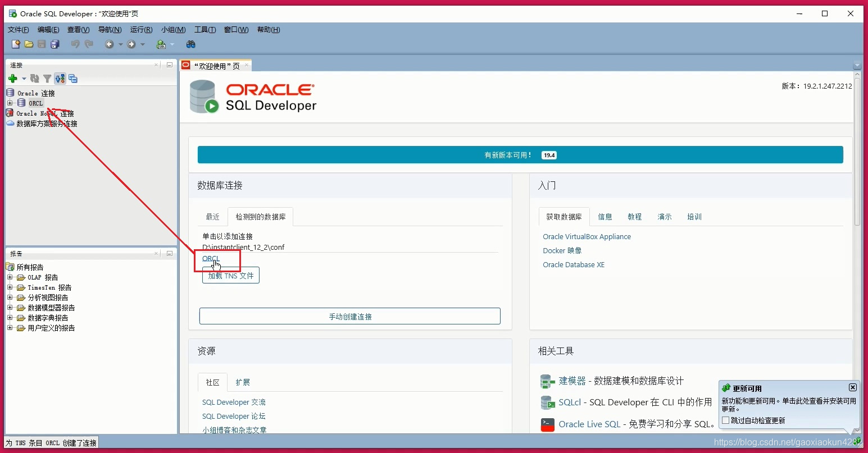Select the 信息 tab in Getting Started
868x453 pixels.
pyautogui.click(x=605, y=217)
